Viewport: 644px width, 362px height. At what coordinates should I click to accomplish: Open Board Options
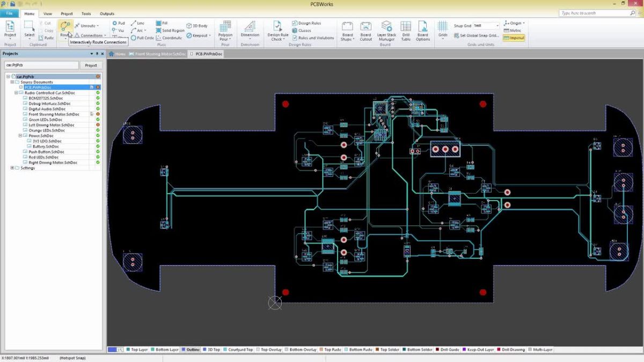[423, 29]
